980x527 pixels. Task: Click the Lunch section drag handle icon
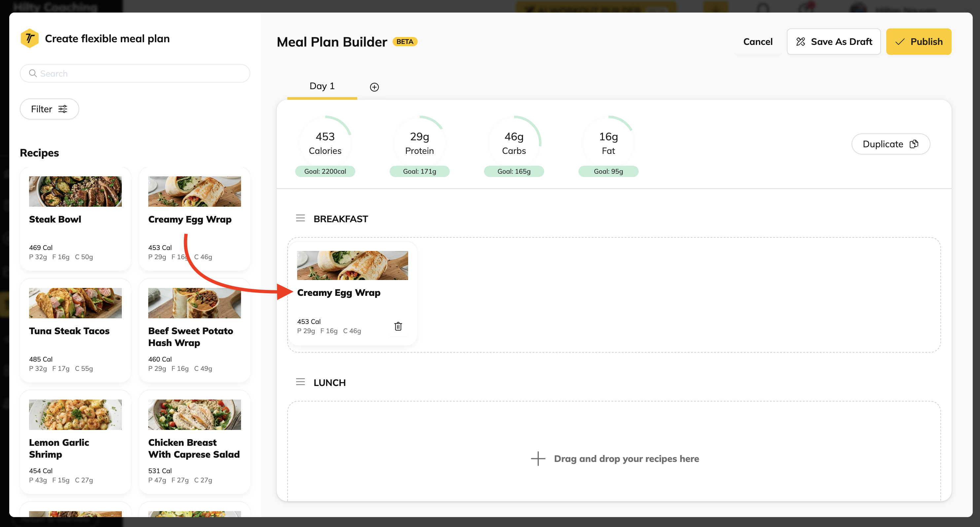[300, 382]
